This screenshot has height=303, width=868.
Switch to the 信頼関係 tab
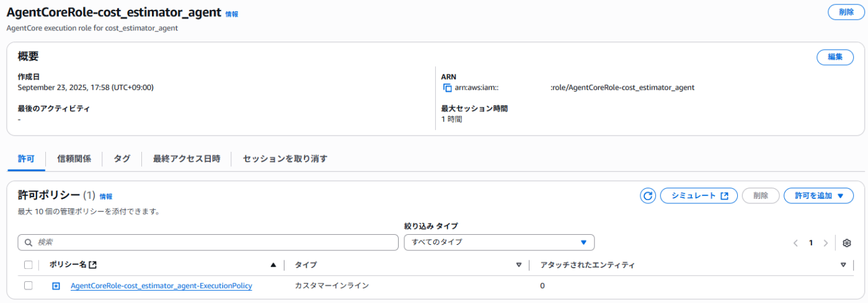(x=74, y=159)
